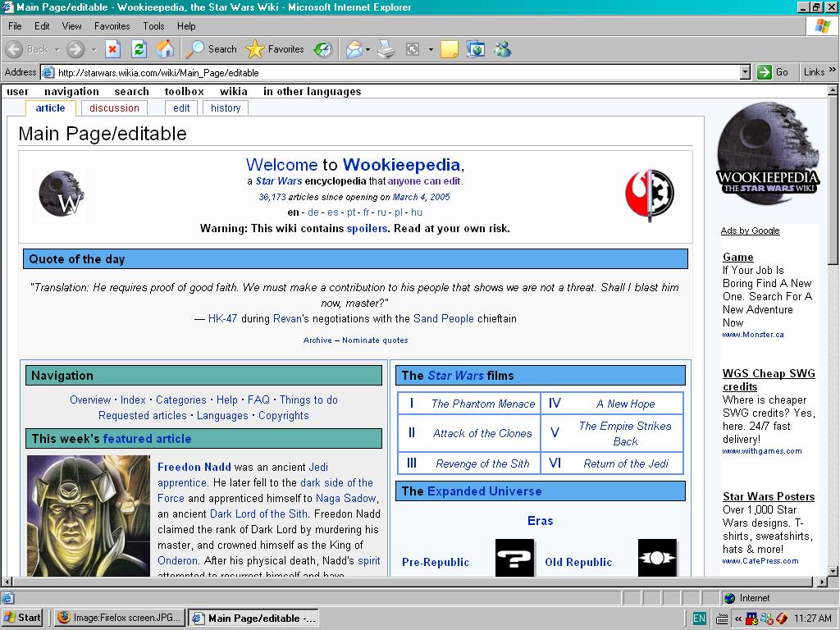Expand the Address bar dropdown list
This screenshot has width=840, height=630.
pos(745,72)
